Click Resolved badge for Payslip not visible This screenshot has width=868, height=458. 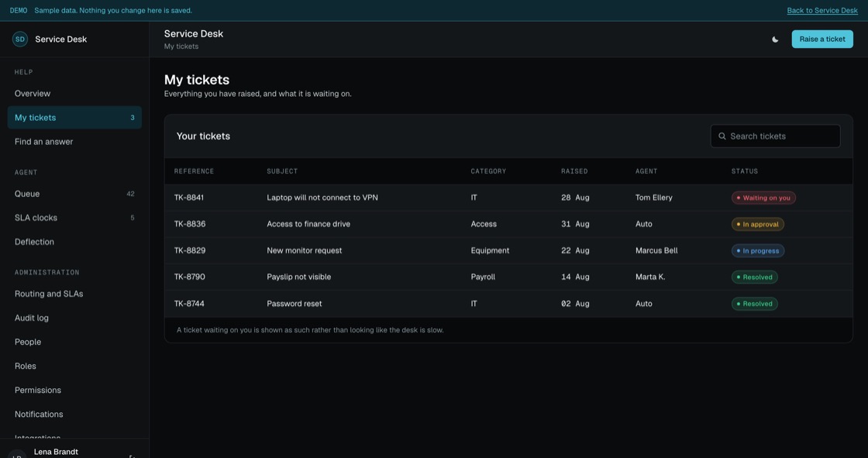point(754,277)
